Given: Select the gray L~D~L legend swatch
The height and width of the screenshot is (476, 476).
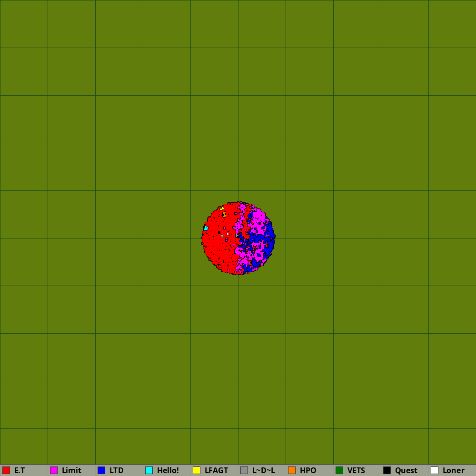Looking at the screenshot, I should click(244, 470).
